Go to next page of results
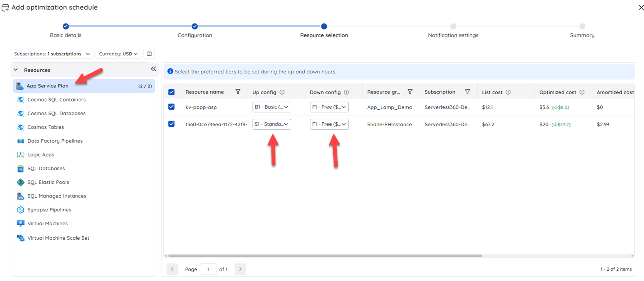Screen dimensions: 644x281 pos(240,269)
